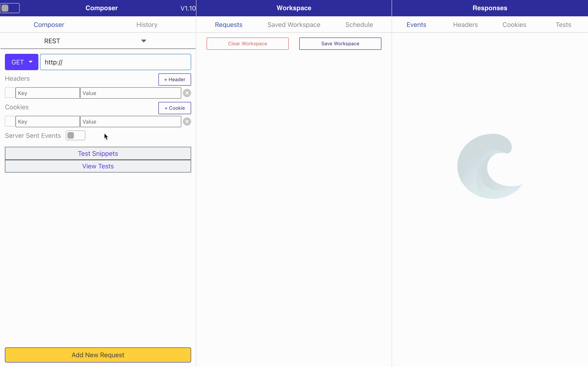
Task: Click the Add New Request button
Action: click(x=98, y=355)
